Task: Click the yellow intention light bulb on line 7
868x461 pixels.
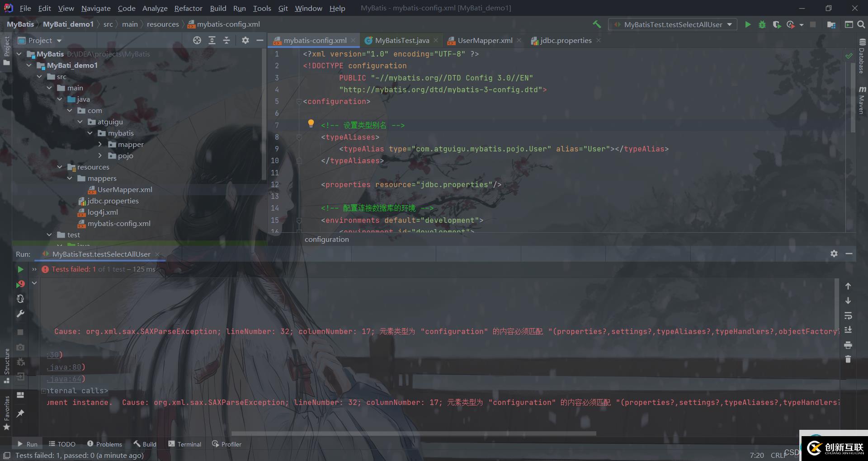Action: point(311,123)
